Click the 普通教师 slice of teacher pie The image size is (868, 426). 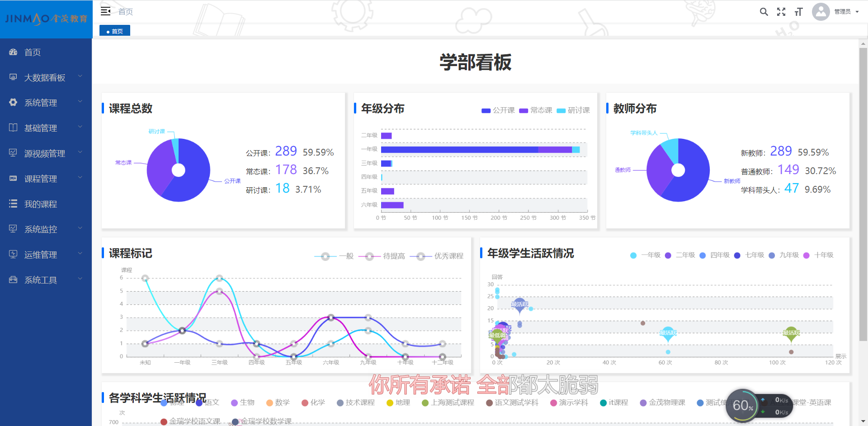[x=656, y=171]
